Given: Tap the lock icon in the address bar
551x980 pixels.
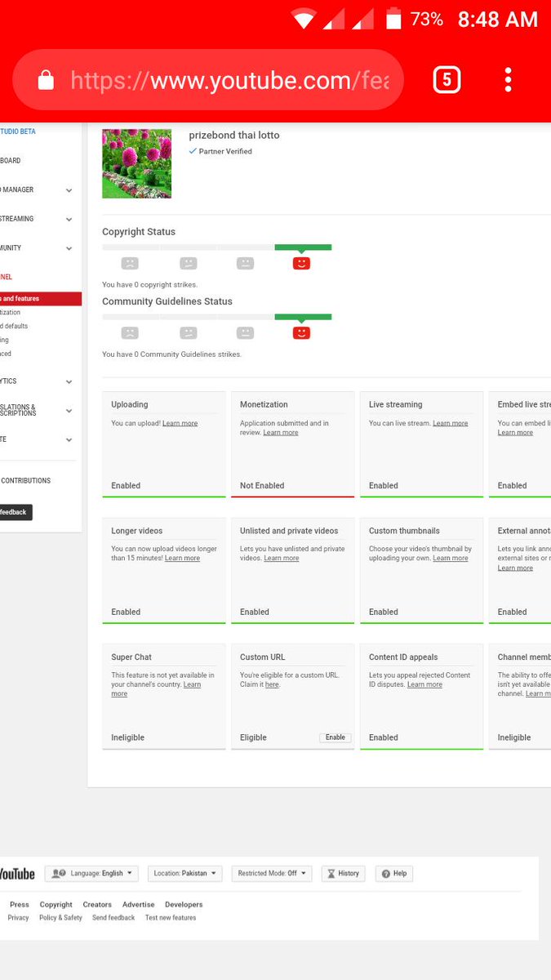Looking at the screenshot, I should pyautogui.click(x=46, y=80).
